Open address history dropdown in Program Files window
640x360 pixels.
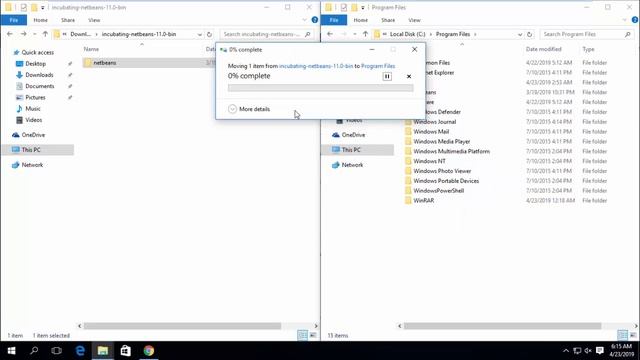click(x=520, y=35)
